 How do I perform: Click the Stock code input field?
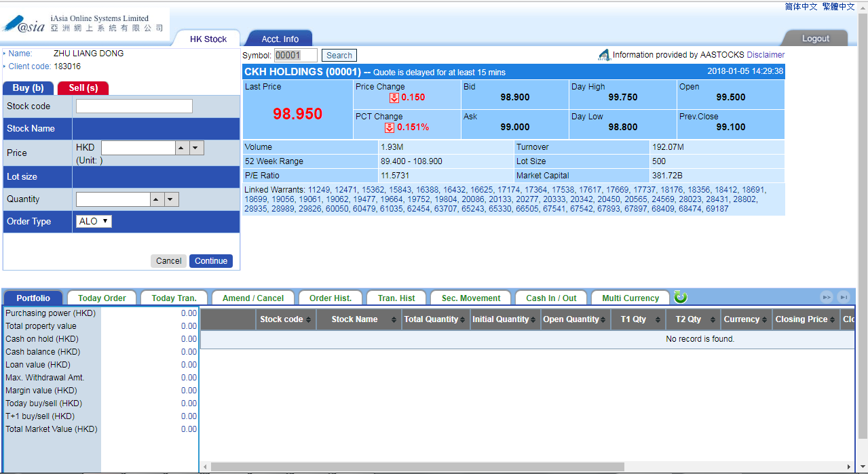[134, 106]
